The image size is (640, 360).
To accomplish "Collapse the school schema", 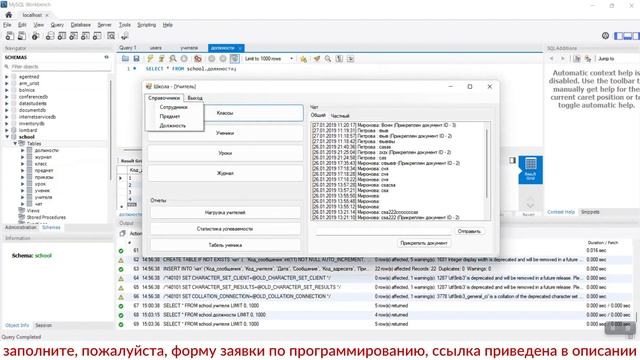I will coord(7,137).
